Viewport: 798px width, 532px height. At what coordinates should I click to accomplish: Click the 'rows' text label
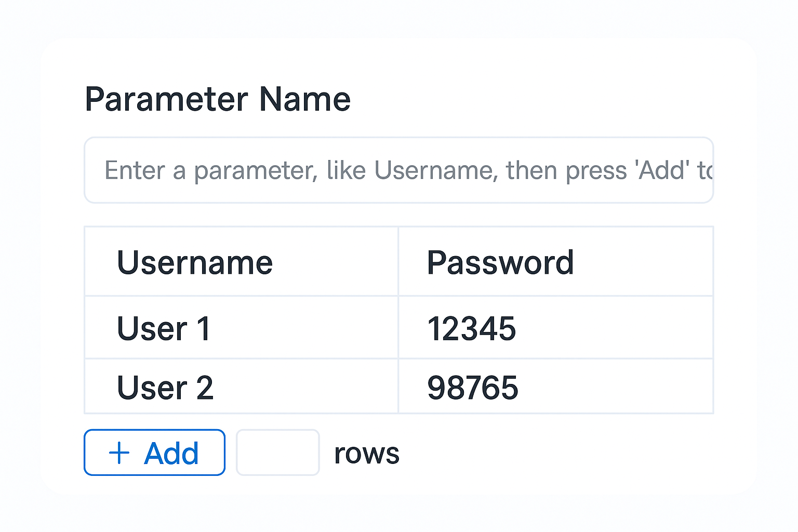click(x=366, y=453)
